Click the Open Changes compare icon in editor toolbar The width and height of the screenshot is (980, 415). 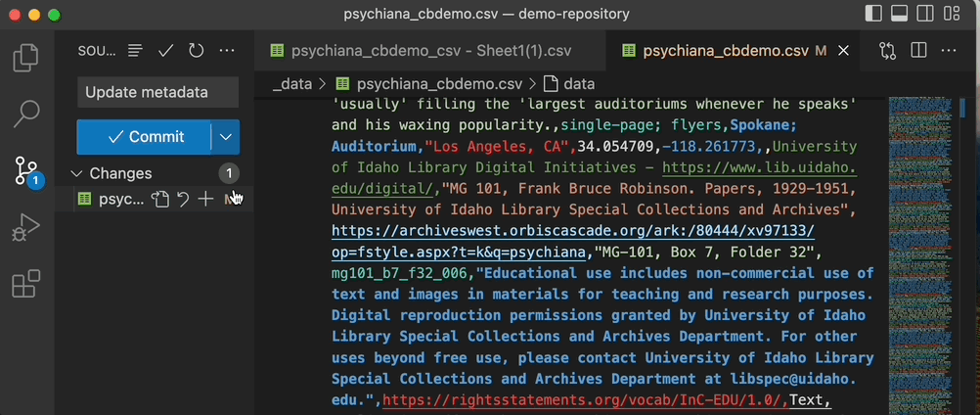click(x=888, y=50)
